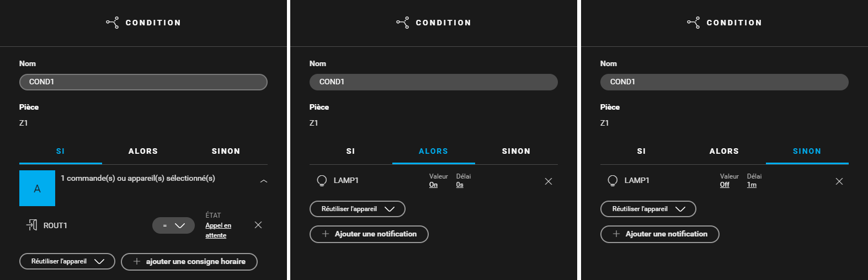Image resolution: width=868 pixels, height=280 pixels.
Task: Click the condition branch icon in left header
Action: point(113,23)
